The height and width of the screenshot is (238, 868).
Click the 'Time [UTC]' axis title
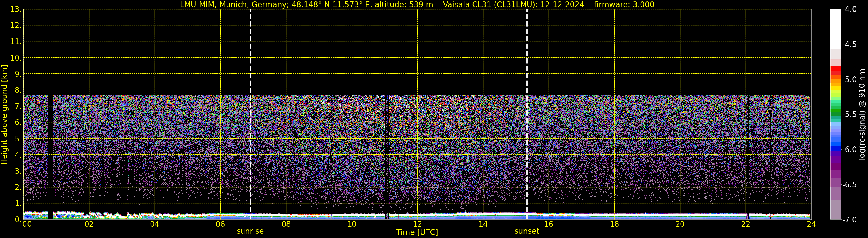point(417,232)
